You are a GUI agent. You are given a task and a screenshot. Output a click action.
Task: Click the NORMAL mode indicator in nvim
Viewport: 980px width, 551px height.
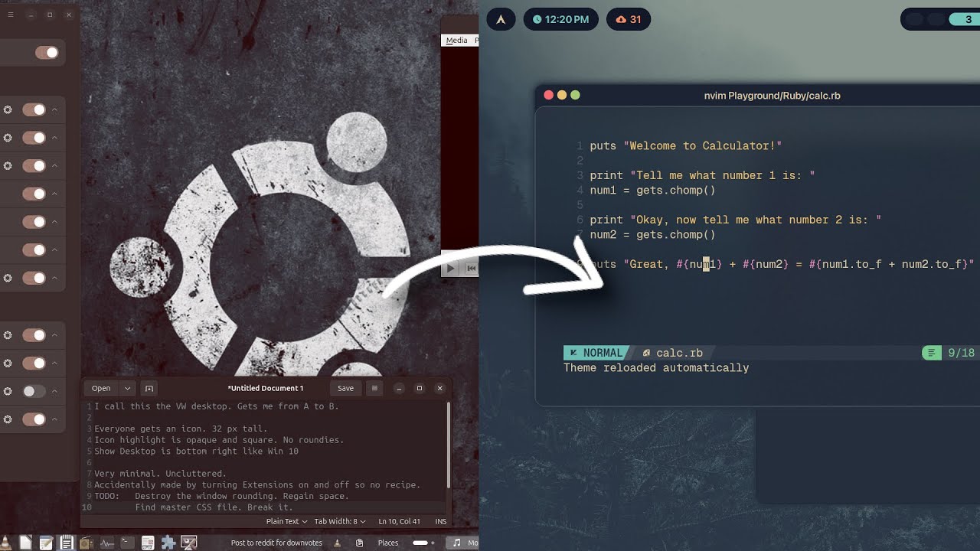(596, 353)
